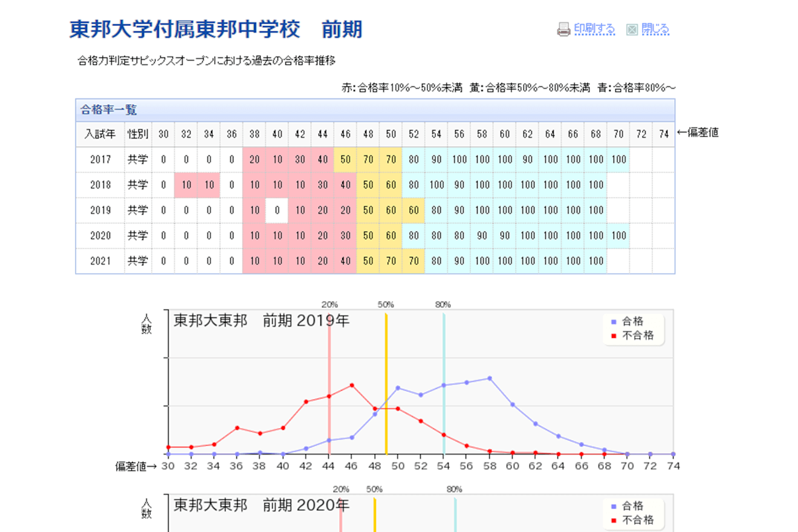Click the close window icon beside 閉じる
This screenshot has height=532, width=798.
[x=632, y=29]
